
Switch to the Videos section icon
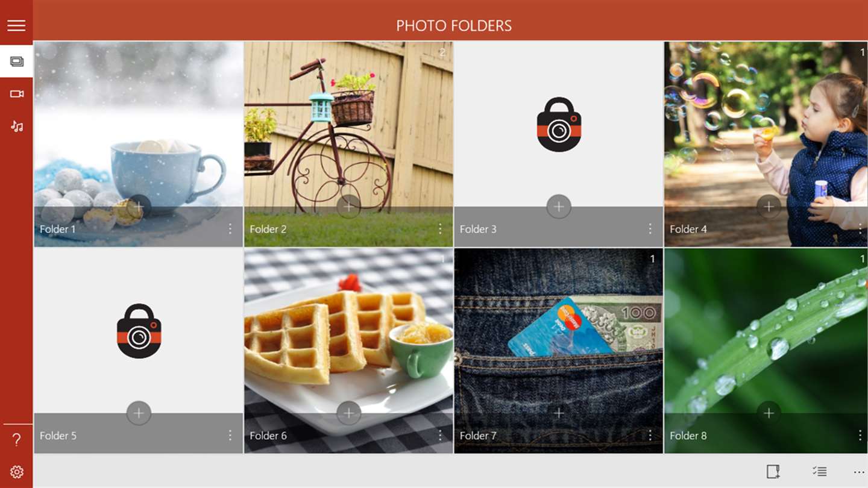16,93
